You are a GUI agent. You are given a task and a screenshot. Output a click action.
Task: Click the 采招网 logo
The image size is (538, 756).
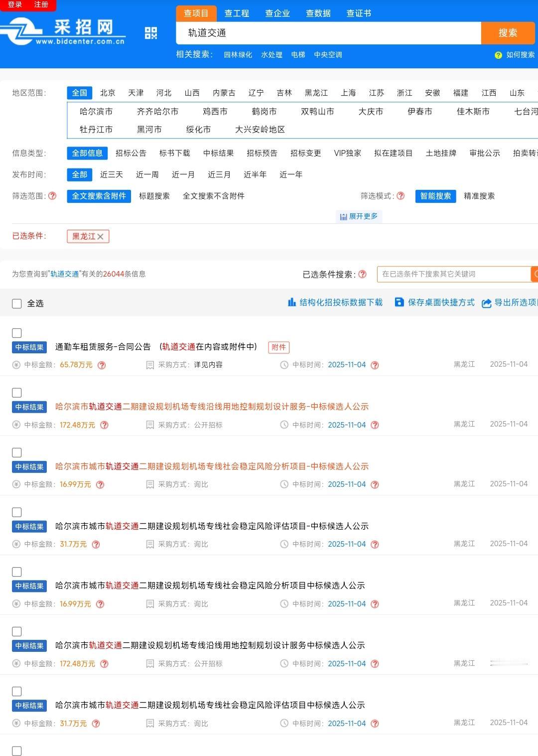tap(64, 32)
